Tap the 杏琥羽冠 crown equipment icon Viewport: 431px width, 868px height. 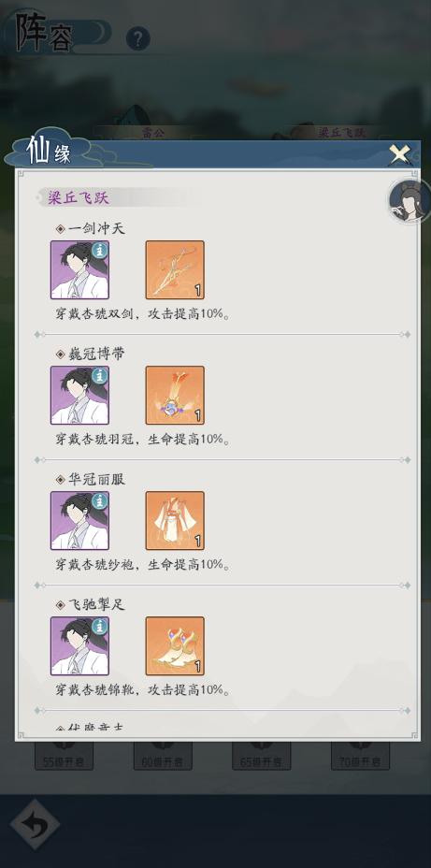click(175, 396)
